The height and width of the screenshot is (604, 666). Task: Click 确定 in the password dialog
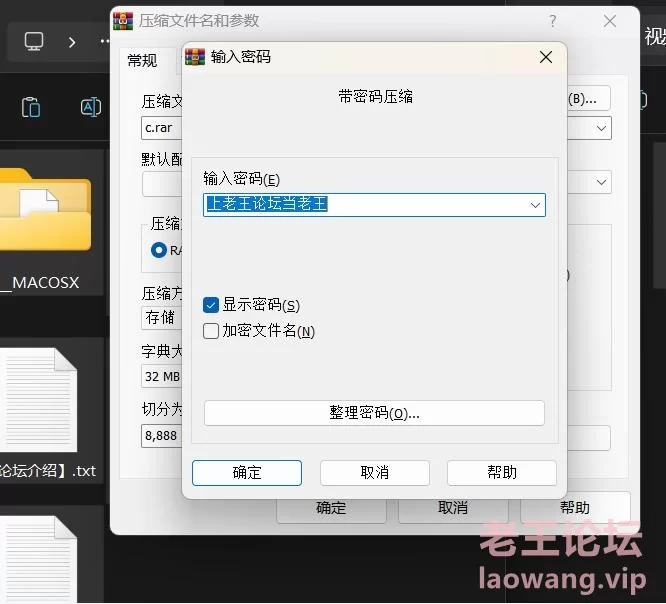[247, 473]
